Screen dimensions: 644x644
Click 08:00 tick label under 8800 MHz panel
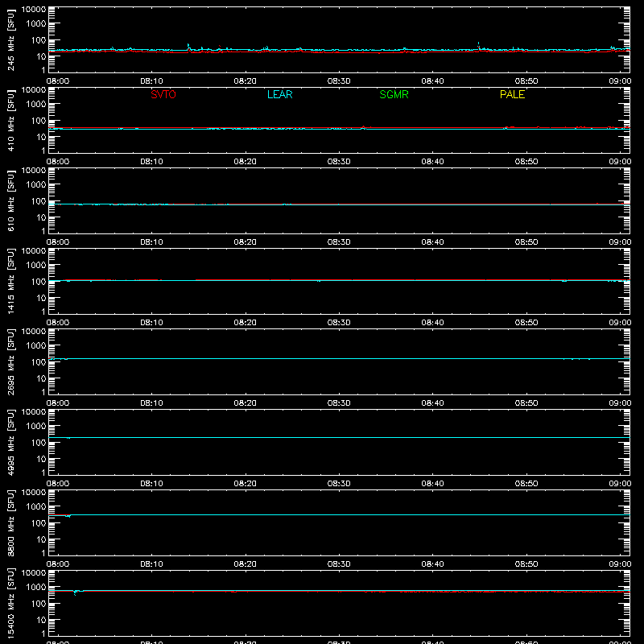(58, 564)
